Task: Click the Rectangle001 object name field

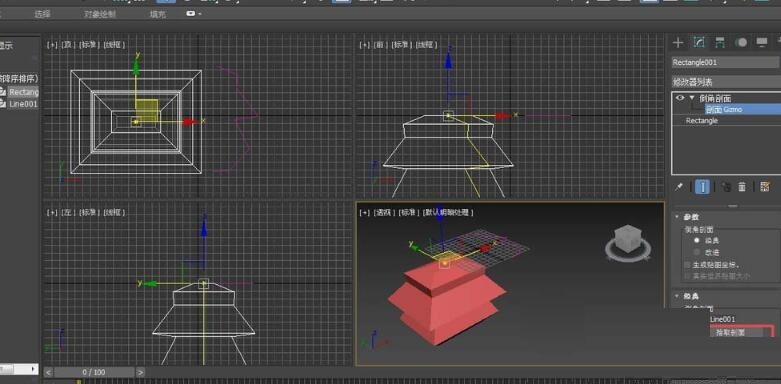Action: pyautogui.click(x=725, y=62)
